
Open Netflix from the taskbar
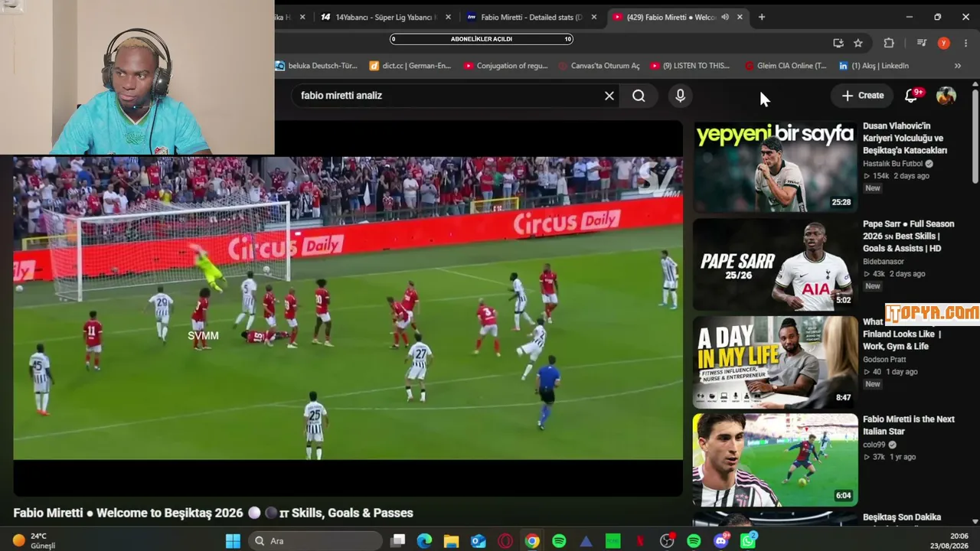point(640,541)
